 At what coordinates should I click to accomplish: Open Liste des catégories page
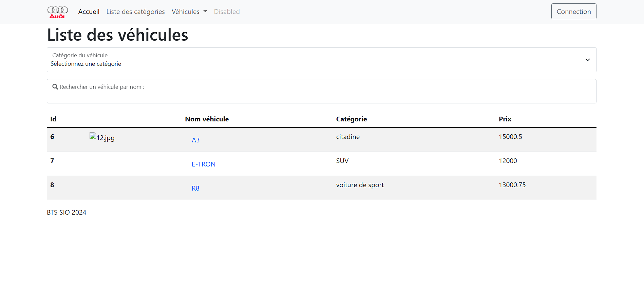coord(136,12)
